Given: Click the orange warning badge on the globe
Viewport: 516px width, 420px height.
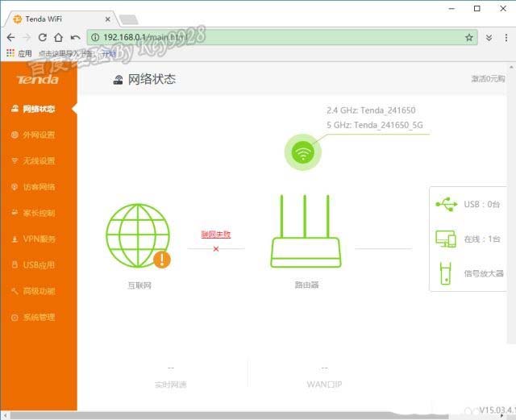Looking at the screenshot, I should [x=162, y=260].
